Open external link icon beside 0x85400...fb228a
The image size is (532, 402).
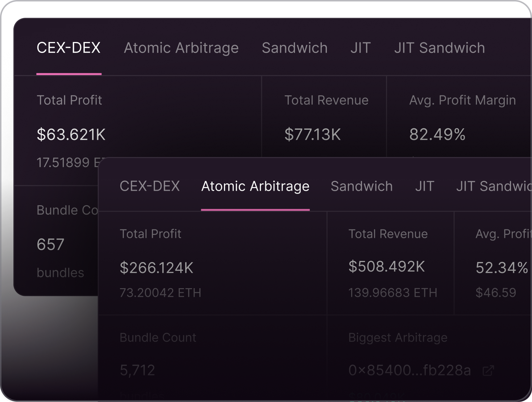(488, 370)
